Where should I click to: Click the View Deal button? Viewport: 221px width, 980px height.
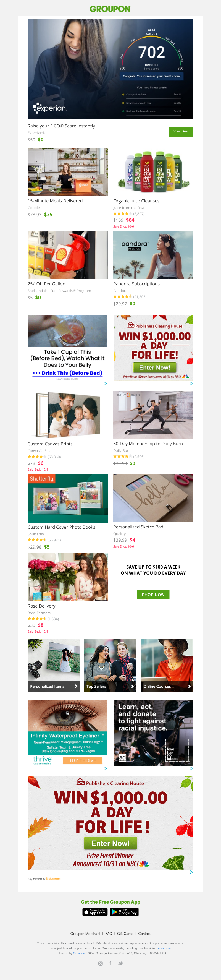181,132
